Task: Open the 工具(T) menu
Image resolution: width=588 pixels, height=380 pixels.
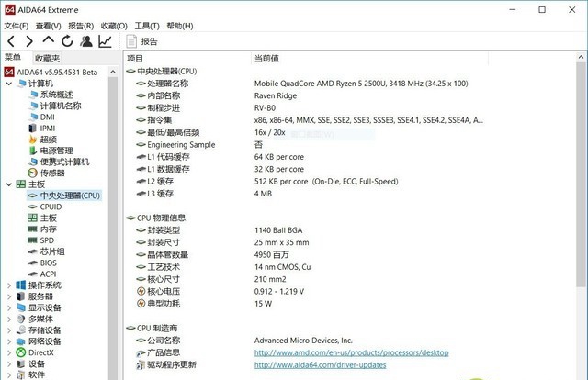Action: [x=146, y=26]
